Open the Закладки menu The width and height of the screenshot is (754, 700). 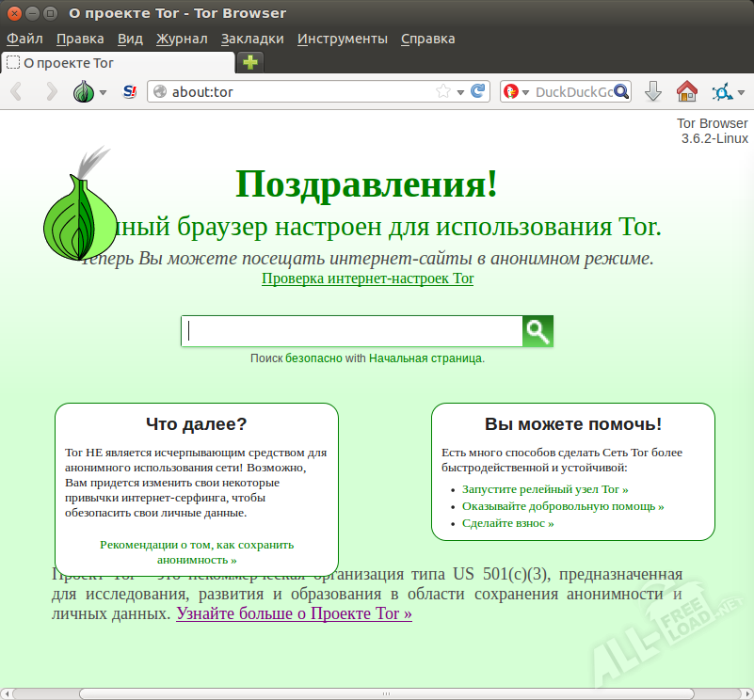pyautogui.click(x=252, y=39)
